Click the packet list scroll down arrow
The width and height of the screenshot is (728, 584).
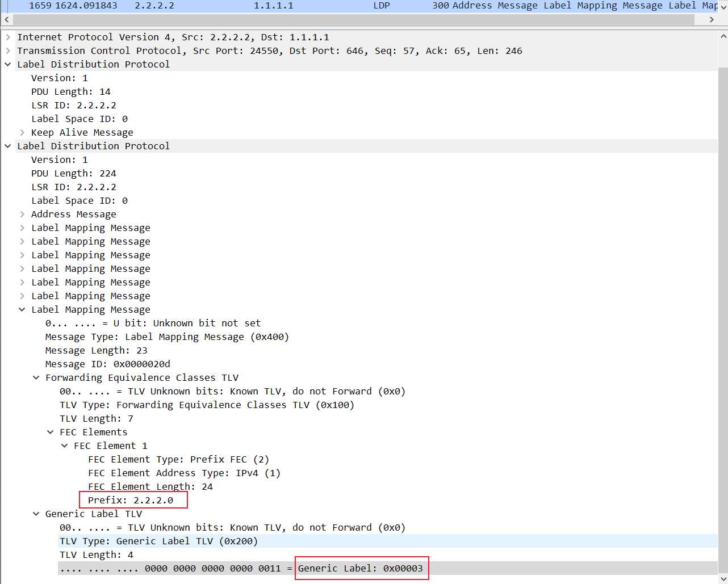click(x=723, y=7)
